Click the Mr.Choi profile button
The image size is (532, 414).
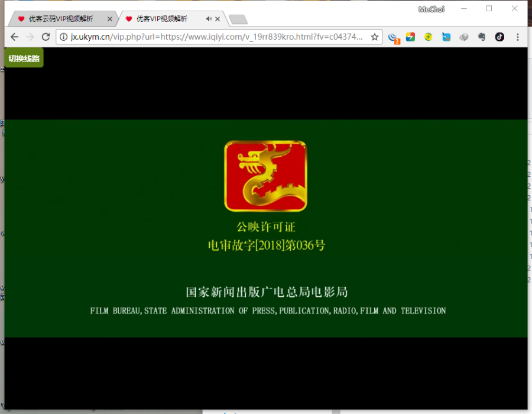[432, 9]
